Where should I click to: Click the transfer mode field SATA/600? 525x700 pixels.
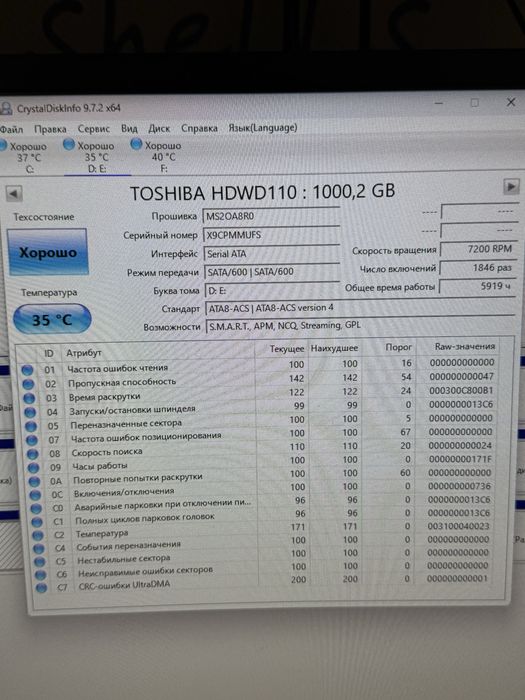(272, 271)
